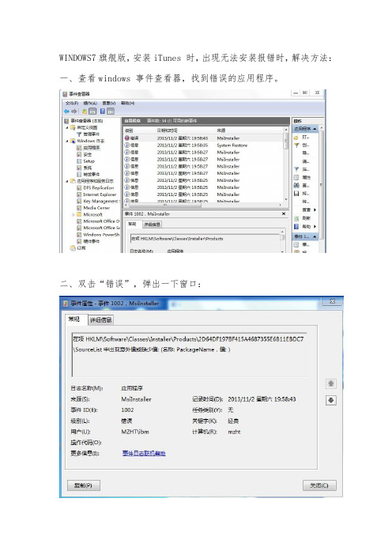Select the System Restore event row
392x555 pixels.
pos(203,145)
